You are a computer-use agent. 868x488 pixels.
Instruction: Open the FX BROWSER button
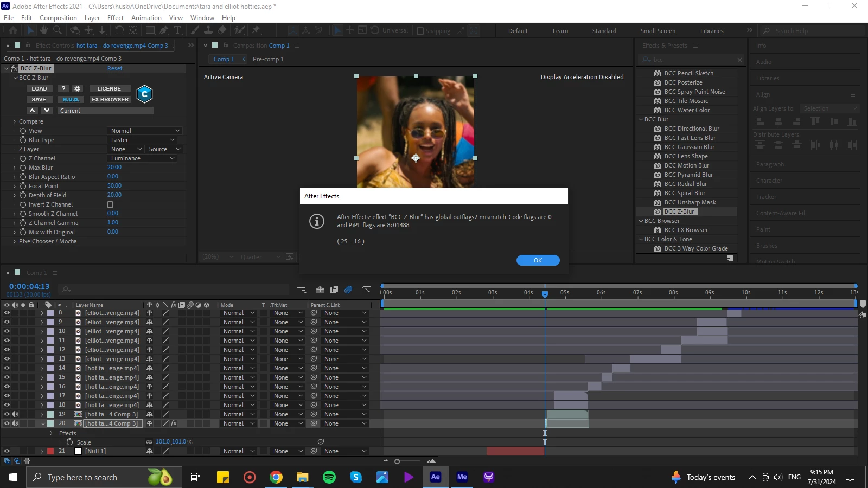click(110, 100)
